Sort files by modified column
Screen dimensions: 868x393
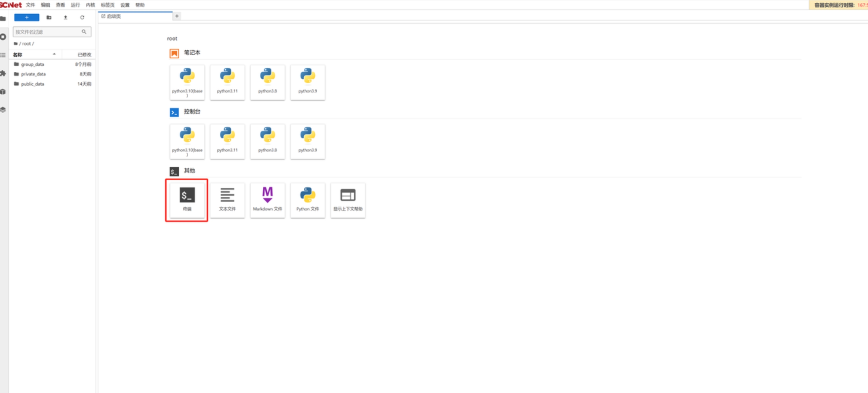click(84, 55)
